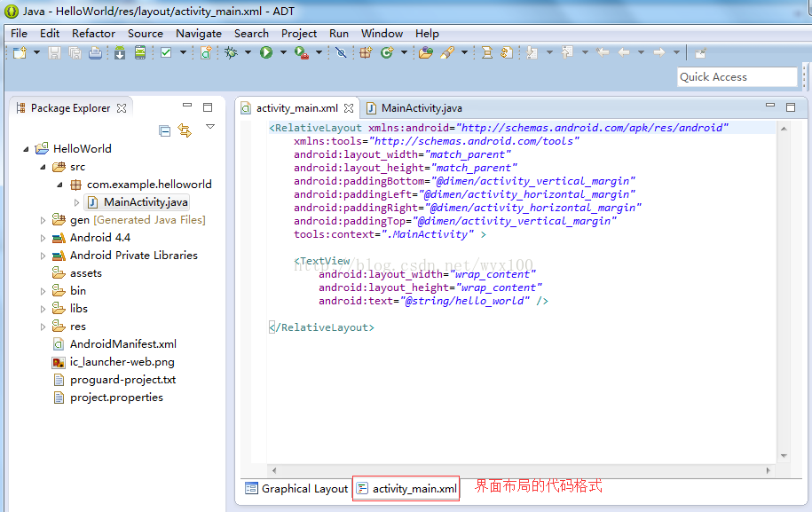The image size is (812, 512).
Task: Expand the Android 4.4 library arrow
Action: [x=43, y=238]
